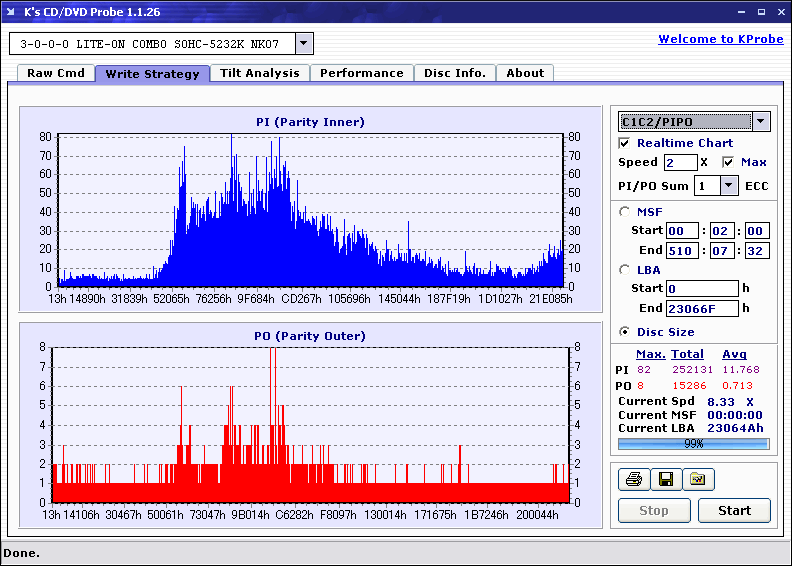Toggle the Realtime Chart checkbox
Viewport: 792px width, 566px height.
[624, 143]
